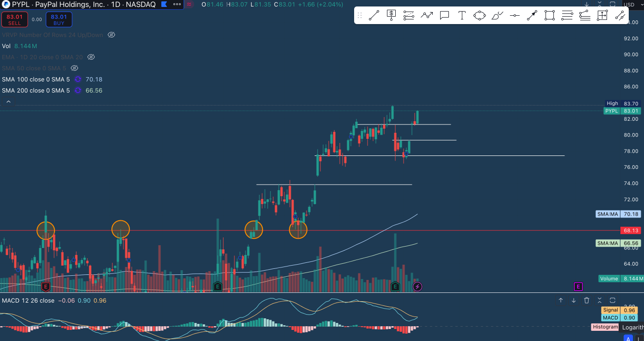Choose the measure range box tool
The height and width of the screenshot is (341, 644).
[602, 16]
